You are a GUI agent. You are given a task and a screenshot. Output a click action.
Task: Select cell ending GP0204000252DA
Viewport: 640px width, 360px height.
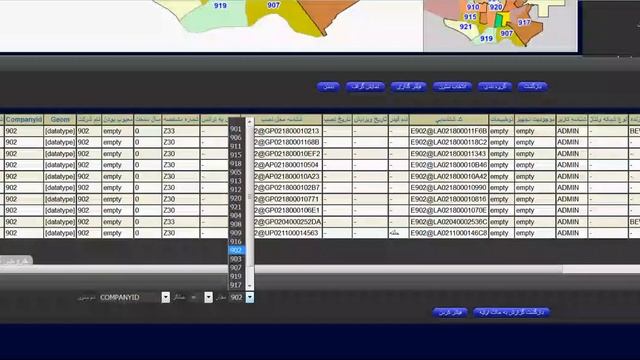click(x=288, y=222)
